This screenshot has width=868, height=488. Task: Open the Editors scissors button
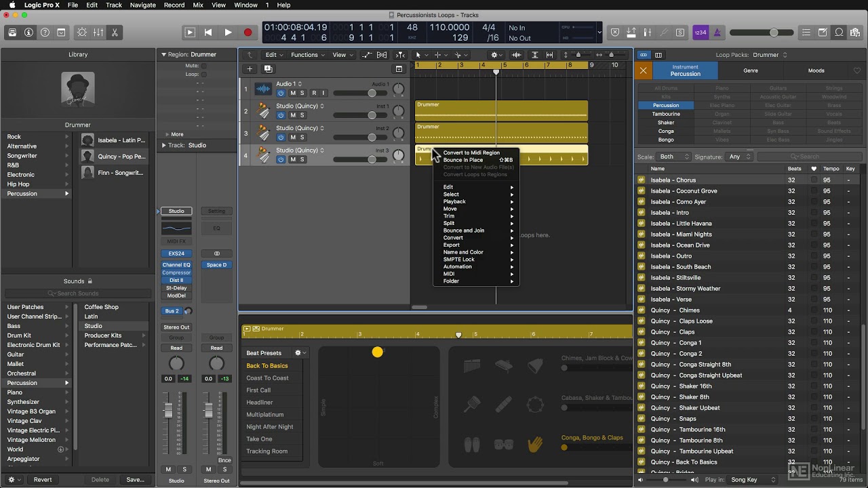point(115,32)
